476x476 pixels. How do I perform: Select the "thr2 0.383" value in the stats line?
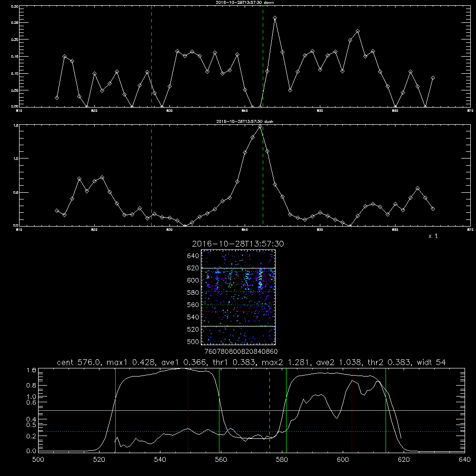[389, 362]
